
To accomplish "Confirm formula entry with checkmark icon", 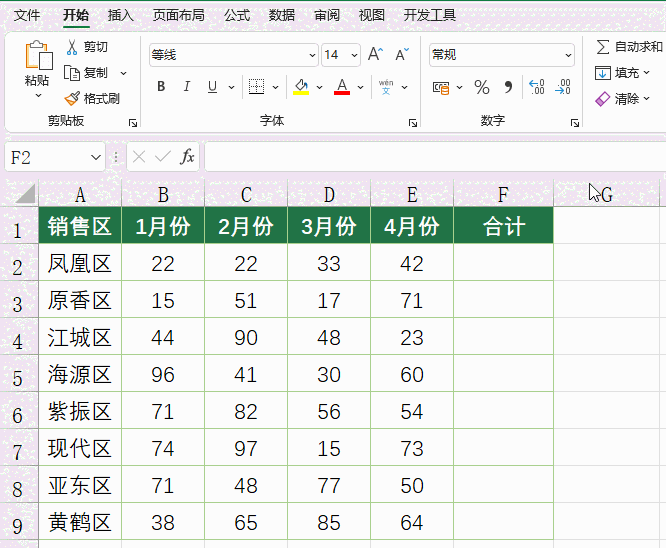I will [163, 157].
